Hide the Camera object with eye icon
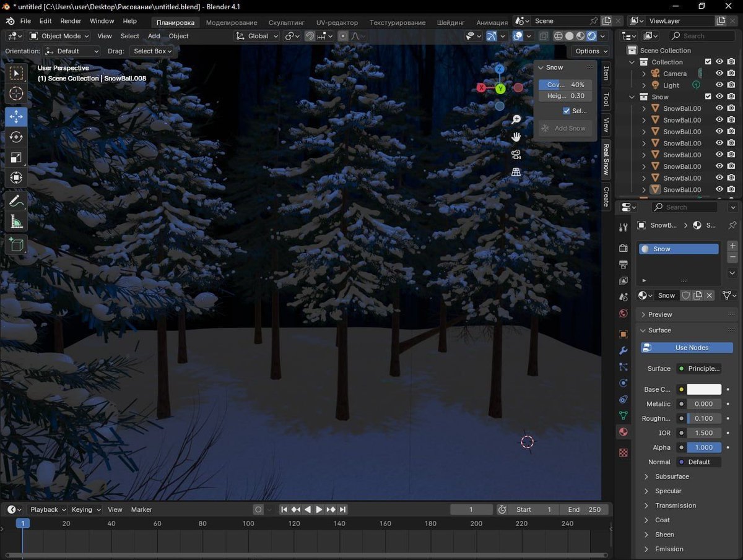 click(x=719, y=74)
